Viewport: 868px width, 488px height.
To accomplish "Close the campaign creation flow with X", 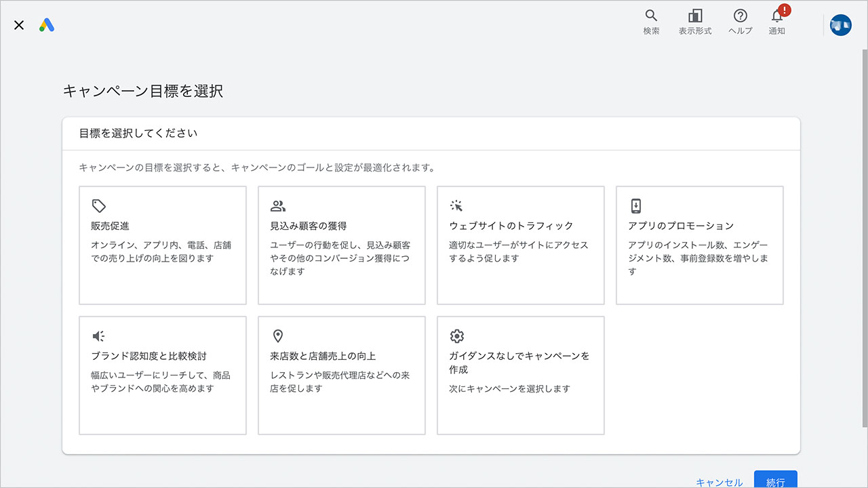I will (18, 25).
